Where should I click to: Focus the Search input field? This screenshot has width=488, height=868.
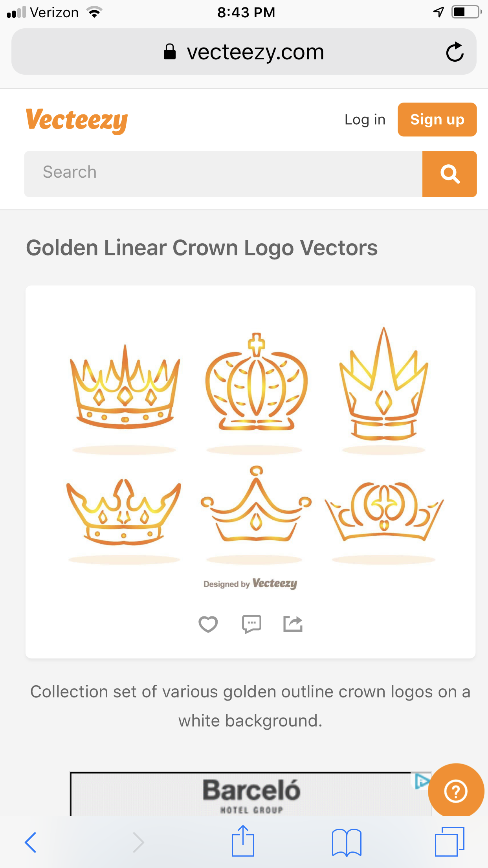click(223, 174)
